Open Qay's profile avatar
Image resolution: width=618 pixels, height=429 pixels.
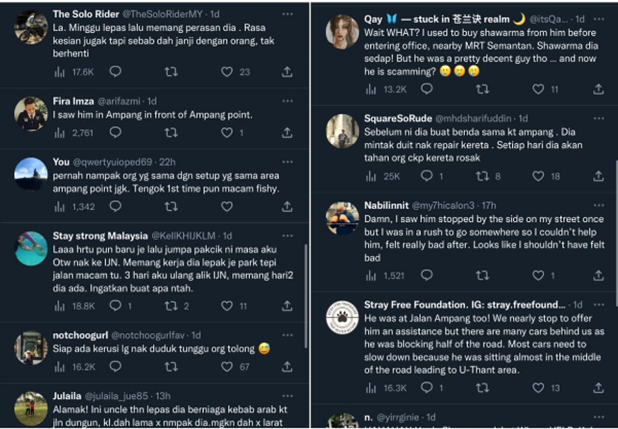[342, 31]
